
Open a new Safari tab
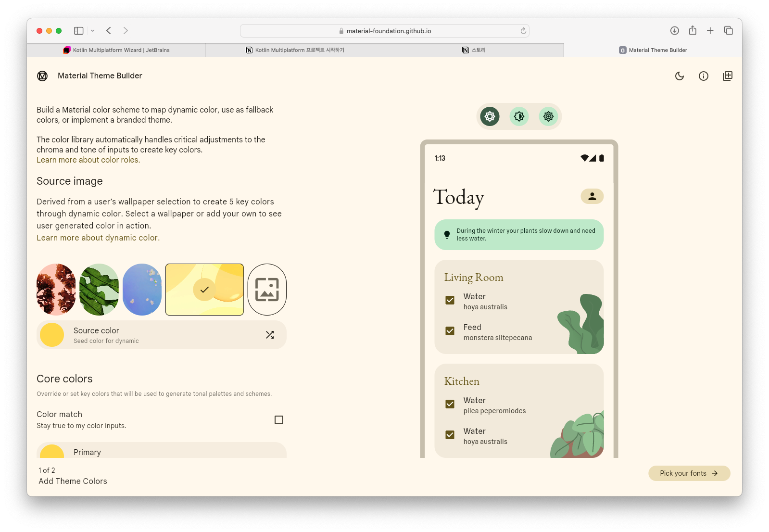[x=710, y=31]
